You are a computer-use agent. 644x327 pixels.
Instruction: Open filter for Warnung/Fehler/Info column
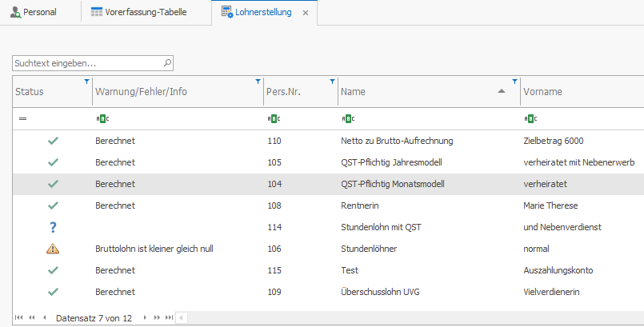[x=258, y=82]
